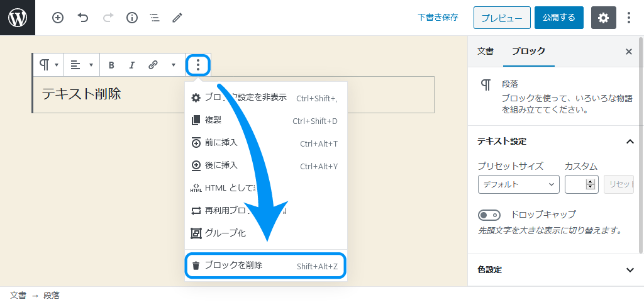The image size is (644, 302).
Task: Apply italic formatting
Action: (x=132, y=65)
